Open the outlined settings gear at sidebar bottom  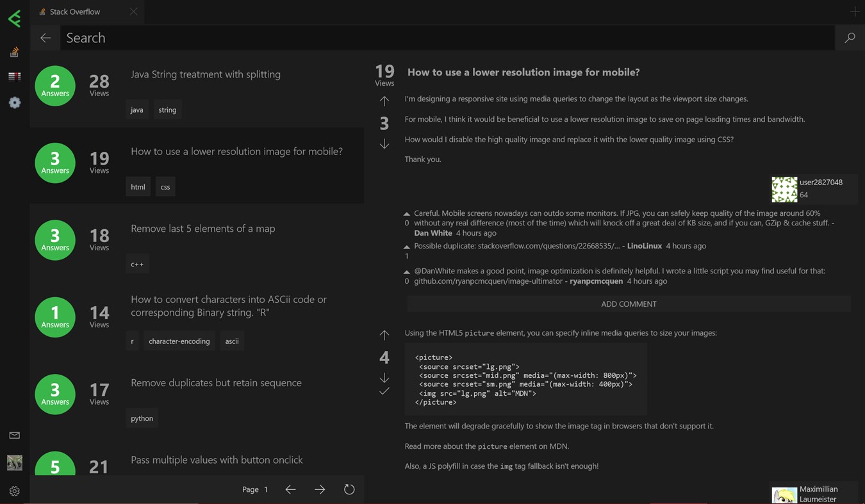point(14,491)
